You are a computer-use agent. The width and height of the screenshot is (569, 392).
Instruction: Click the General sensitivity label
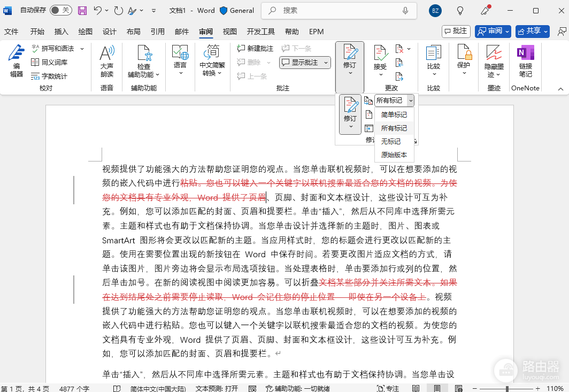[237, 11]
